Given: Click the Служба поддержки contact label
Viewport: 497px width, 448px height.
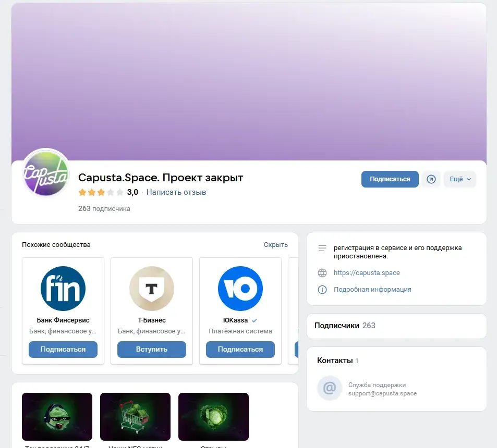Looking at the screenshot, I should pos(377,385).
